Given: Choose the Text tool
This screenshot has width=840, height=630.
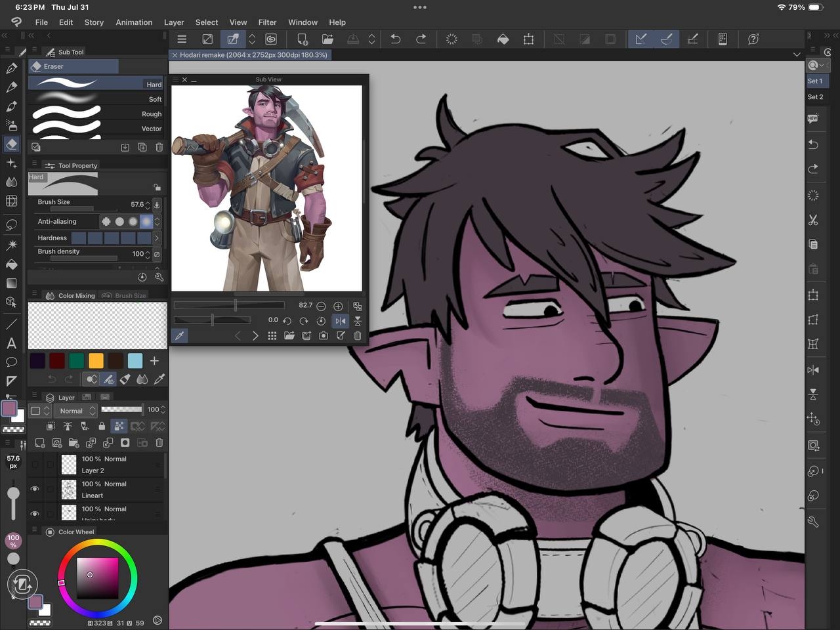Looking at the screenshot, I should [11, 343].
